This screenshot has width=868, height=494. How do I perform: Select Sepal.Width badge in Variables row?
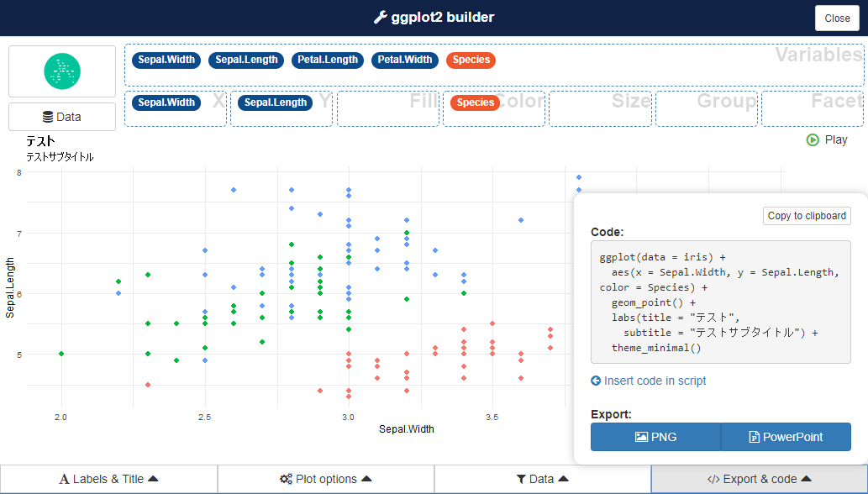166,60
